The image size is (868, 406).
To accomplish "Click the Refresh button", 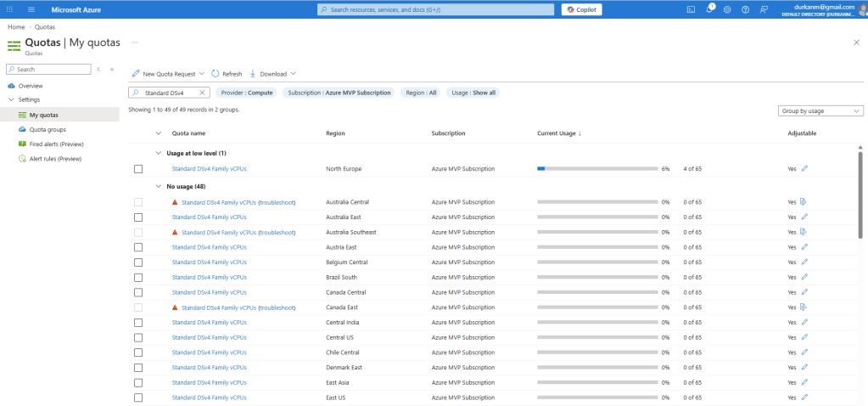I will (x=227, y=74).
